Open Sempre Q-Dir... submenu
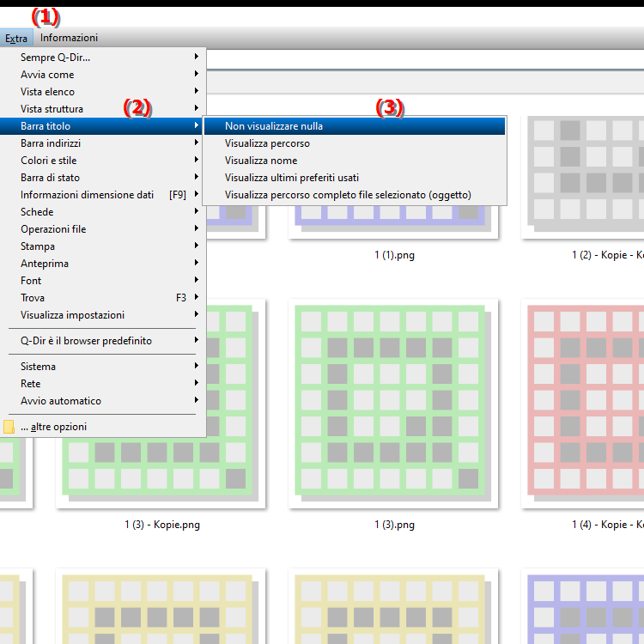Image resolution: width=644 pixels, height=644 pixels. [102, 57]
